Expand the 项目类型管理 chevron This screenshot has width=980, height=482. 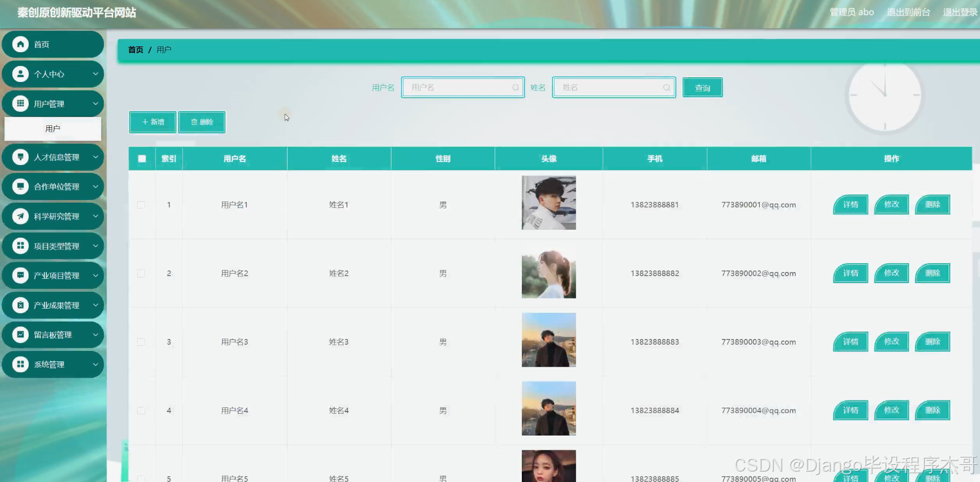[95, 245]
